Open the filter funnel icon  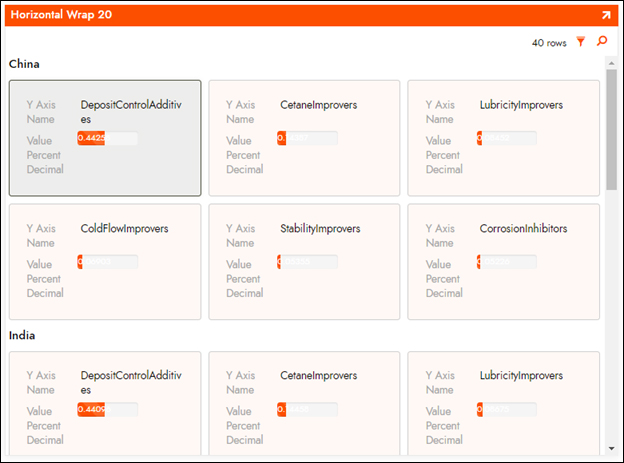coord(581,42)
